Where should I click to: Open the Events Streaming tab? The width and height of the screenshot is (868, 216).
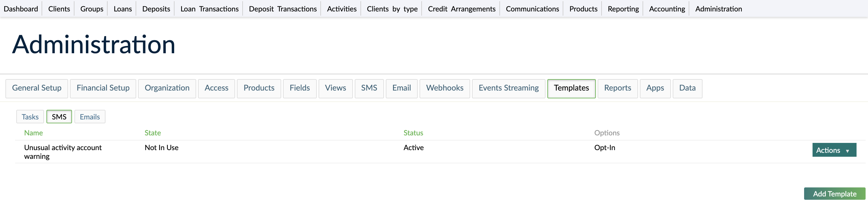(508, 88)
